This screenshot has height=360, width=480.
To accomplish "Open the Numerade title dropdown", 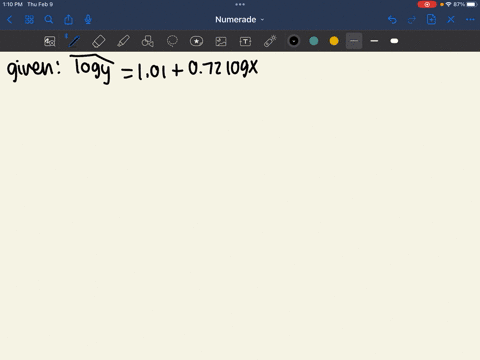I will (x=240, y=20).
